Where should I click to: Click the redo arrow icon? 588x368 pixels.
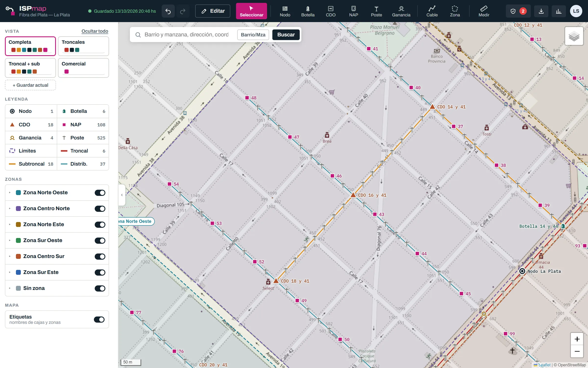pos(183,11)
